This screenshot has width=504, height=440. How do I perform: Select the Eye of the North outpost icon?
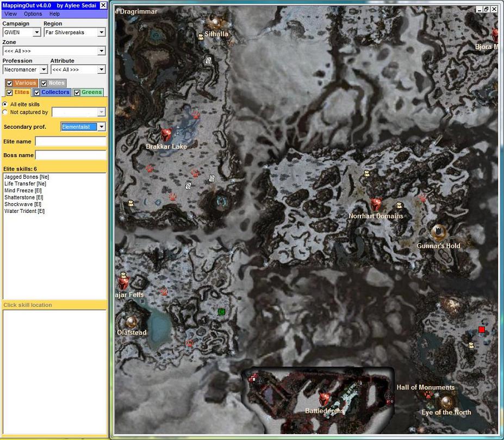446,401
